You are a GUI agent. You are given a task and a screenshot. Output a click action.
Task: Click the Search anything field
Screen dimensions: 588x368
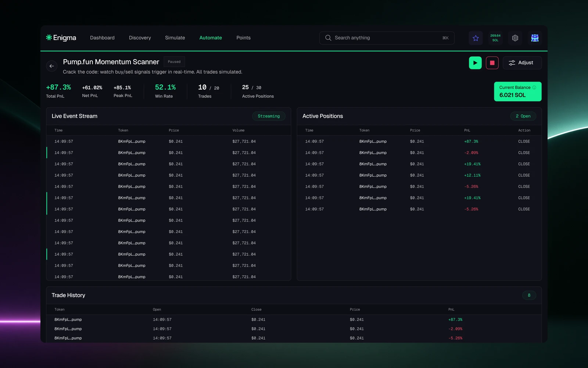(387, 38)
